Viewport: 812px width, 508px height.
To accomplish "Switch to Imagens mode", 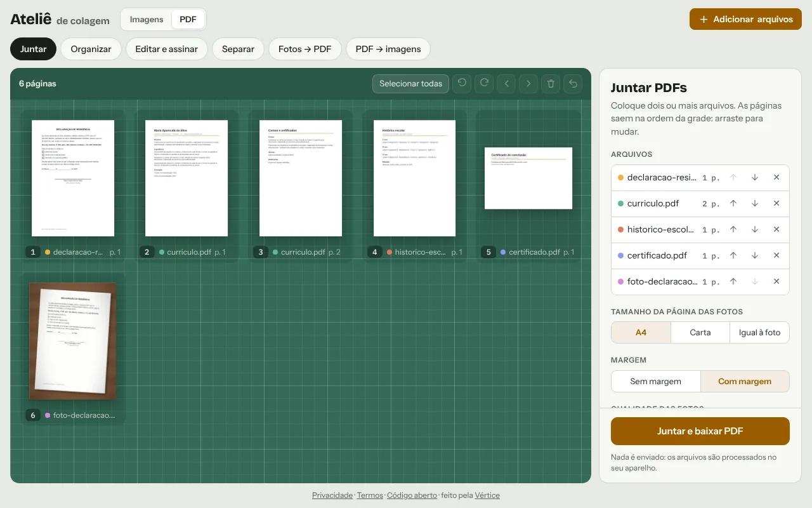I will [147, 19].
